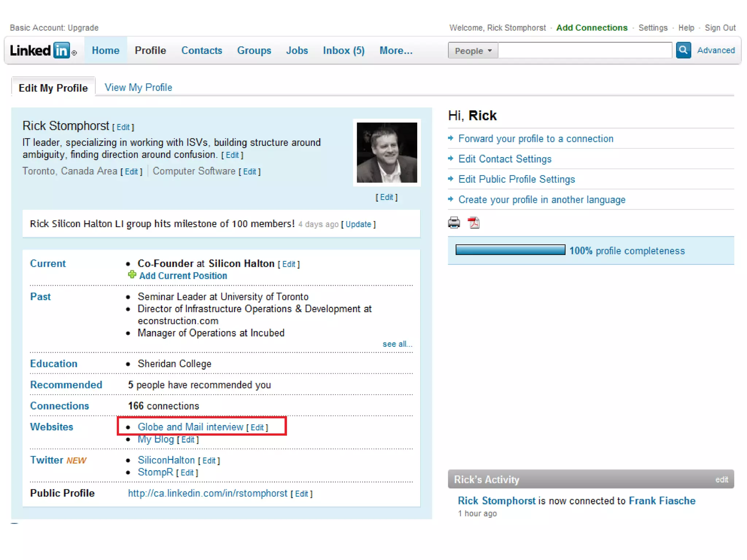Expand the More... navigation menu
This screenshot has width=747, height=560.
click(x=396, y=50)
